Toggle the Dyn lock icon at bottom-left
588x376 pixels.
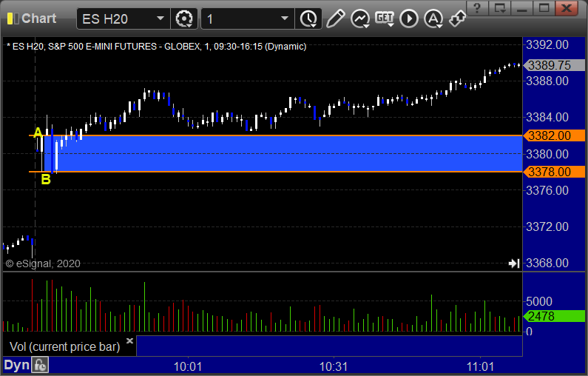point(40,365)
